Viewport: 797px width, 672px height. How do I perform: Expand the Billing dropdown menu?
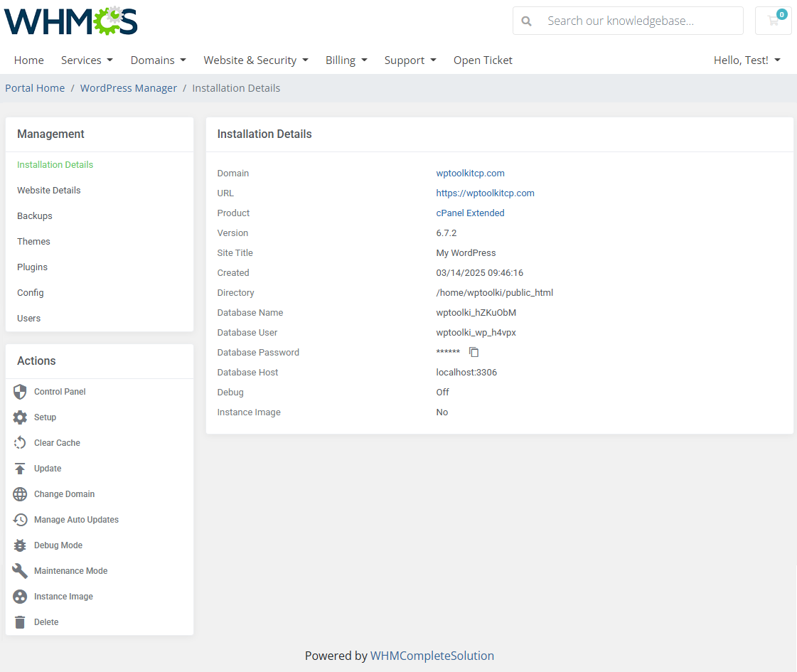click(x=346, y=60)
